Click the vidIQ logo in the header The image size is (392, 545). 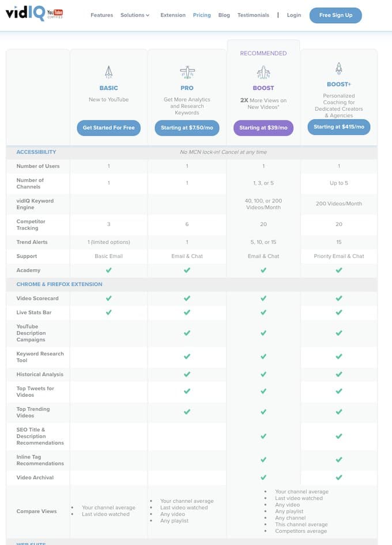[23, 13]
